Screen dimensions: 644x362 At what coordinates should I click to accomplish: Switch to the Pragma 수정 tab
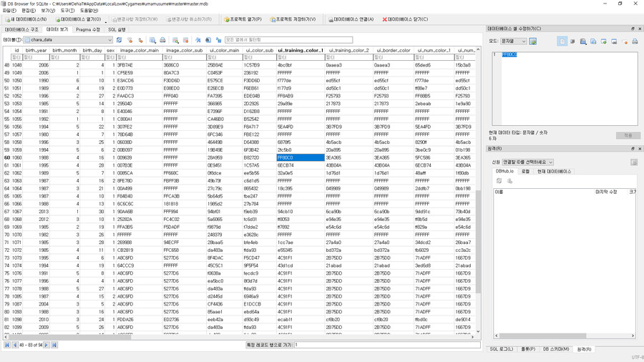88,29
